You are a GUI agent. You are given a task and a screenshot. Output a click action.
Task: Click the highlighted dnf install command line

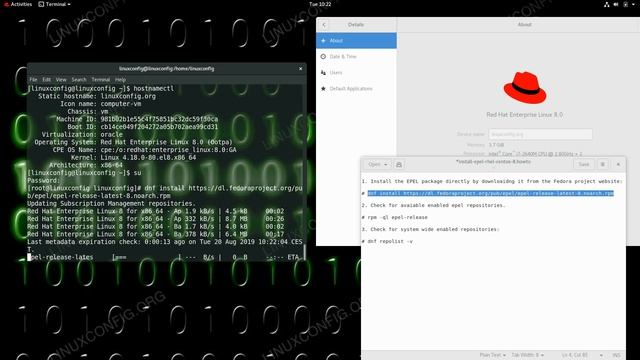(x=491, y=193)
